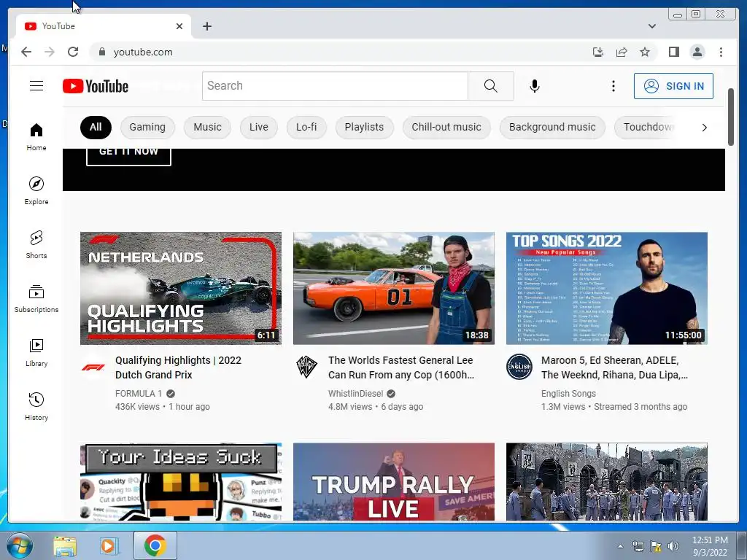Image resolution: width=747 pixels, height=560 pixels.
Task: Open volume control in system tray
Action: 673,546
